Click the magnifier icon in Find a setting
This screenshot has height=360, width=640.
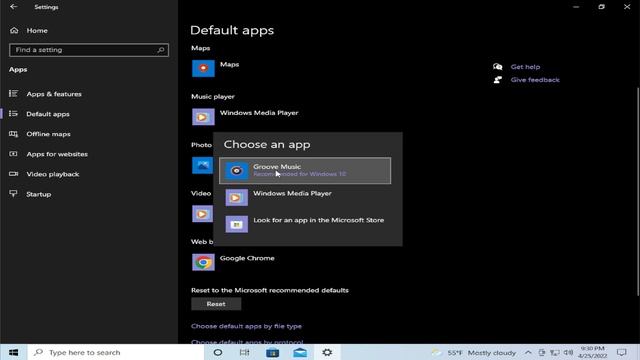coord(161,50)
